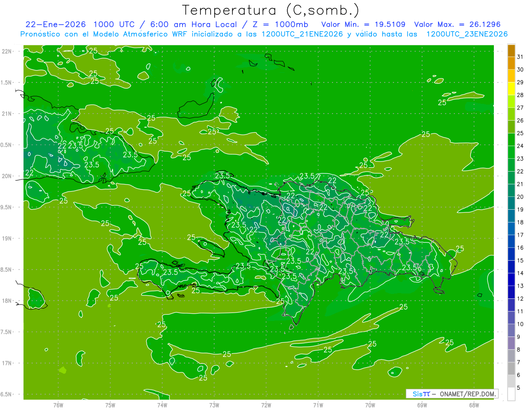Click the '19N' latitude axis label
532x411 pixels.
(x=8, y=239)
